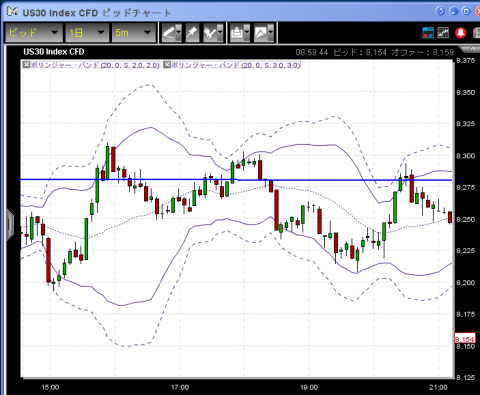Remove the Bollinger Band (2.0) indicator
The height and width of the screenshot is (395, 480).
pos(26,65)
